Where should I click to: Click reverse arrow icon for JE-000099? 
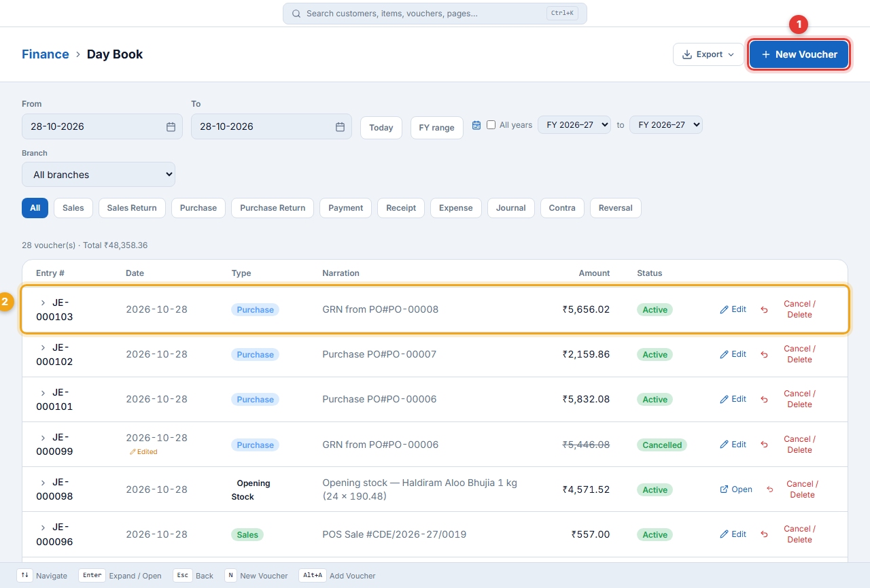pos(764,445)
